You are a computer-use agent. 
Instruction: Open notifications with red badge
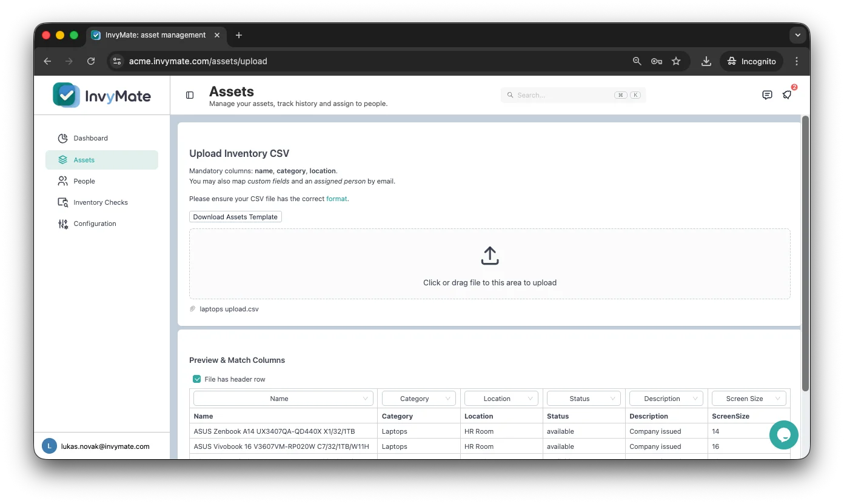click(x=788, y=94)
